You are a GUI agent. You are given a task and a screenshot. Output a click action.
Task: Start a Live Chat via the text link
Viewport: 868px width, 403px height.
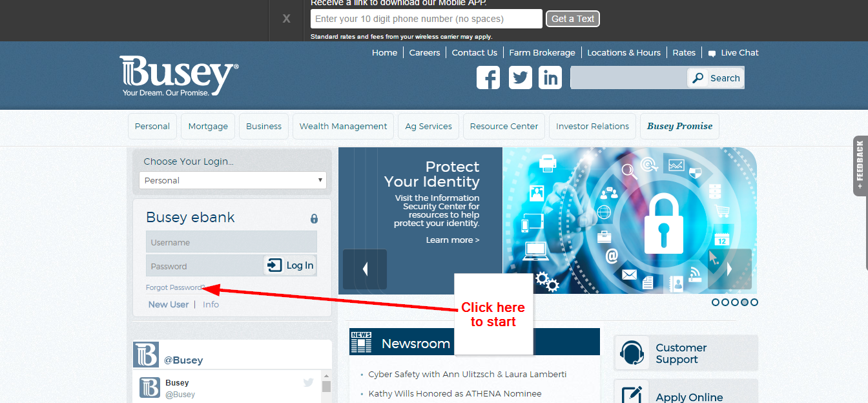click(740, 53)
